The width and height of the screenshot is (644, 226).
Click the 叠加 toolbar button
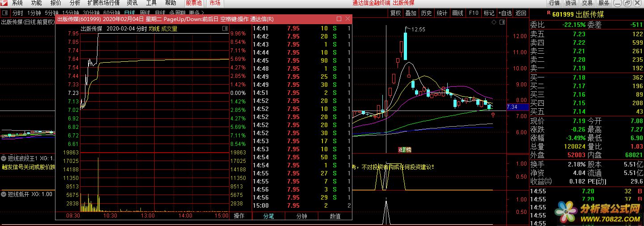[x=411, y=13]
